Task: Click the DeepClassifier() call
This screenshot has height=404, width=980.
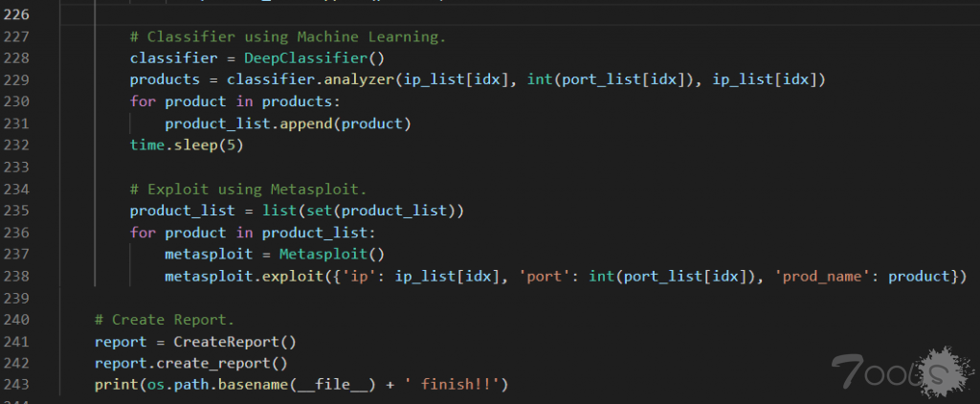Action: pos(314,58)
